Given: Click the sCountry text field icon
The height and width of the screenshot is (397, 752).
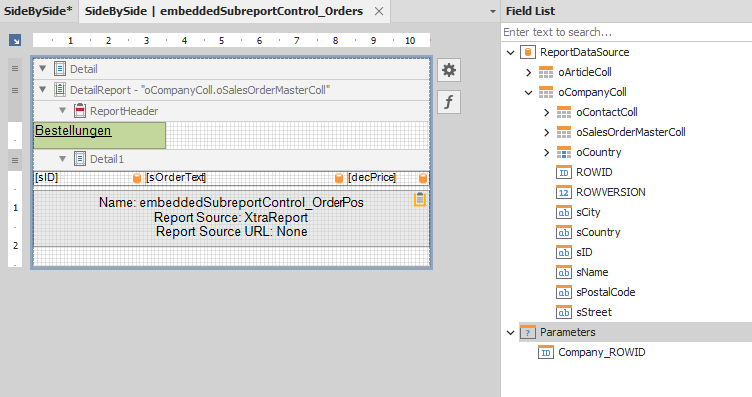Looking at the screenshot, I should coord(564,232).
